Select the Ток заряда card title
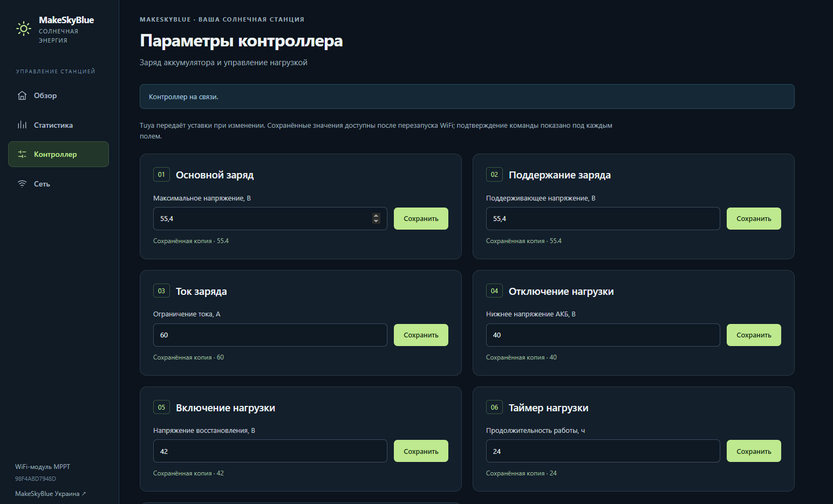This screenshot has height=504, width=833. click(201, 292)
